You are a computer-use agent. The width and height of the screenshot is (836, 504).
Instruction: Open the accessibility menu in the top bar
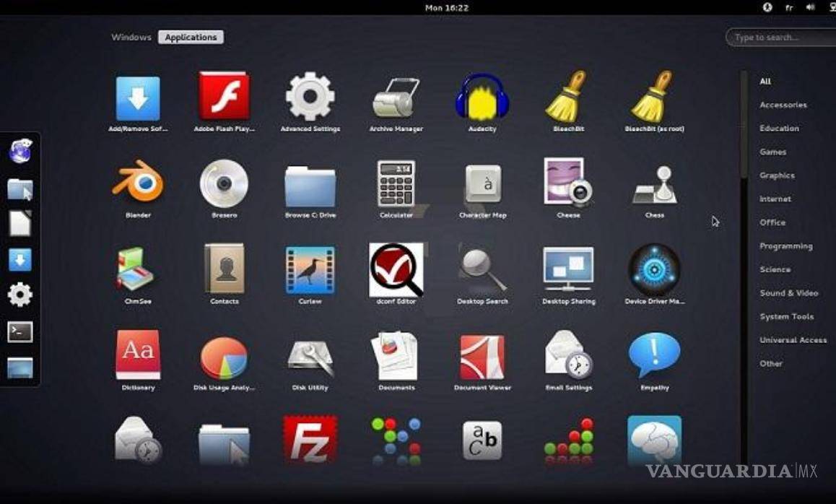[x=767, y=7]
